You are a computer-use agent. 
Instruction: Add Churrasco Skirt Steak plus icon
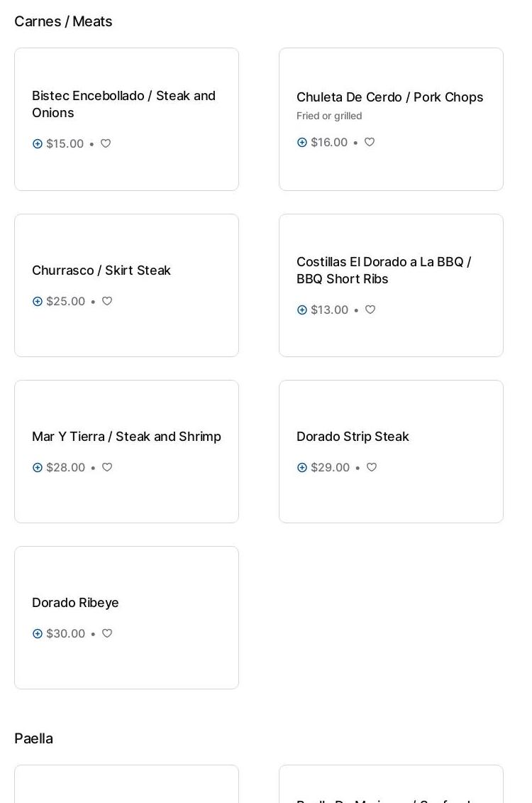[x=38, y=302]
